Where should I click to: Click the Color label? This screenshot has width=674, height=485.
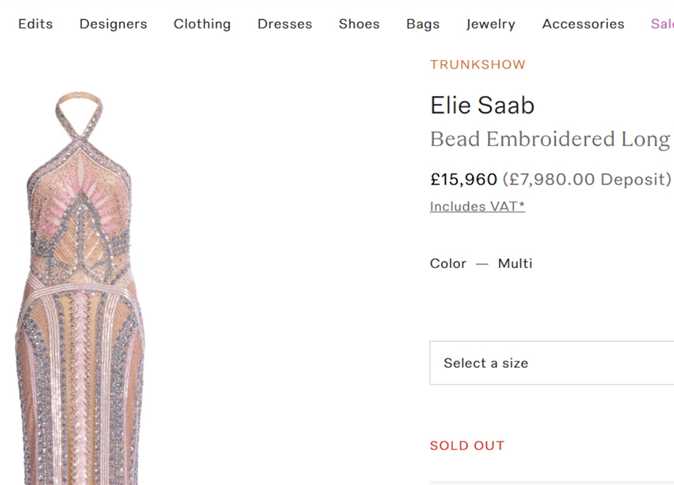point(448,264)
